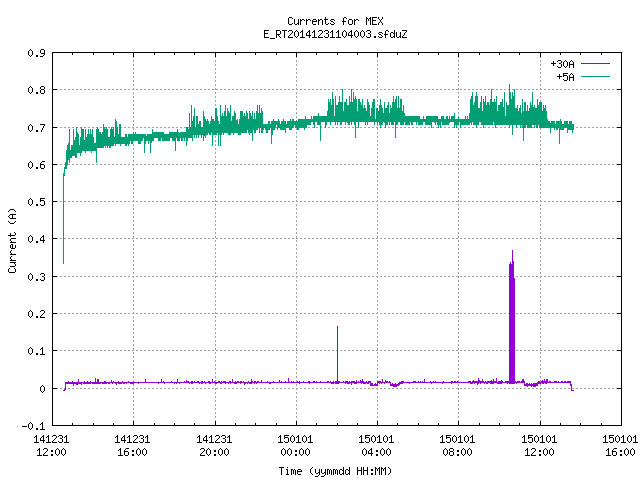Screen dimensions: 640x480
Task: Click the y-axis label 'Current (A)'
Action: pyautogui.click(x=12, y=240)
